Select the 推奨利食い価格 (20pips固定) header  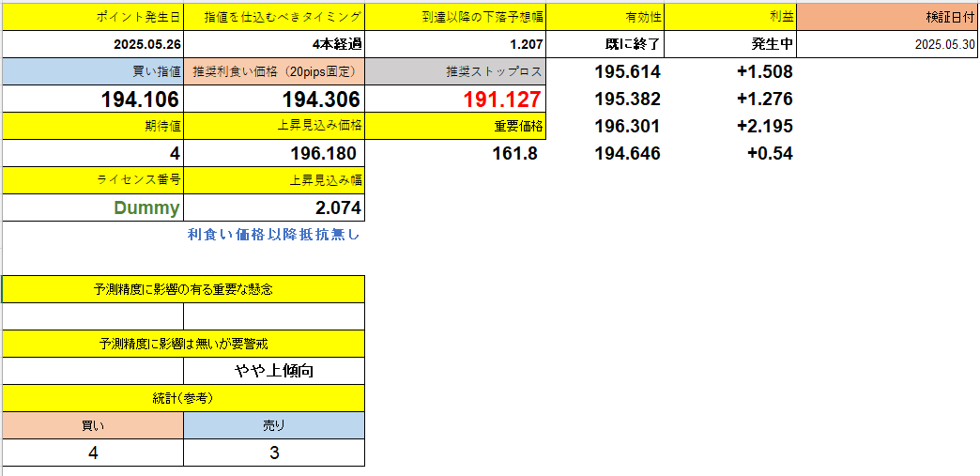point(274,71)
